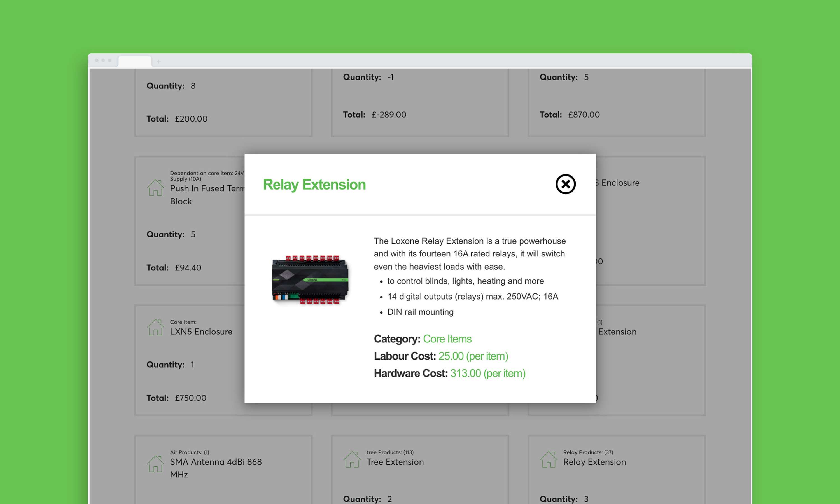This screenshot has width=840, height=504.
Task: Click the 25.00 (per item) labour cost
Action: tap(473, 356)
